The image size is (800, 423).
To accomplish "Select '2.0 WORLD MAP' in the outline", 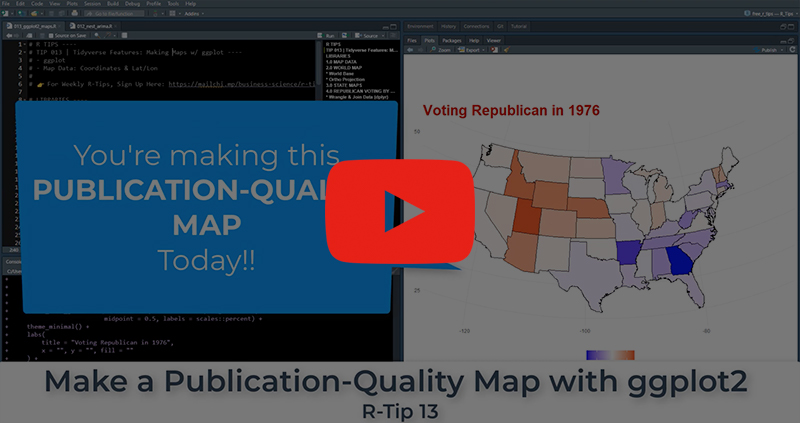I will (x=344, y=67).
